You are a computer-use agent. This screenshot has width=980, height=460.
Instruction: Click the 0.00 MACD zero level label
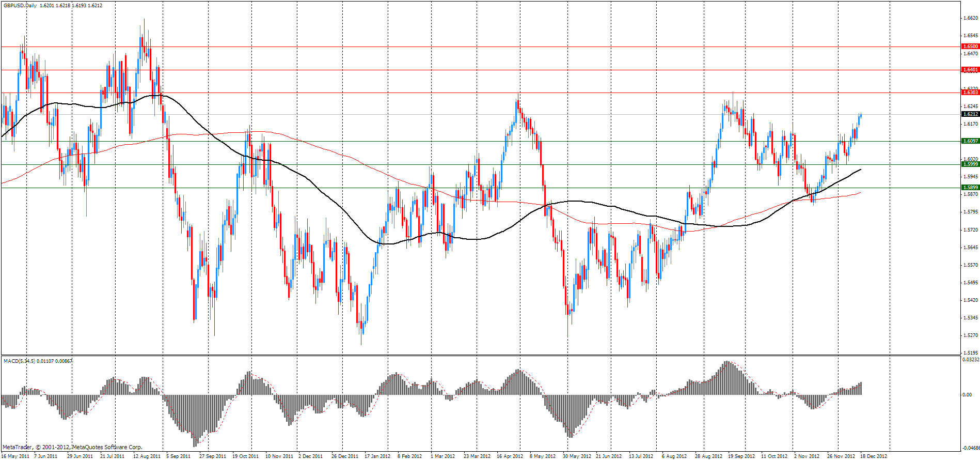tap(967, 395)
